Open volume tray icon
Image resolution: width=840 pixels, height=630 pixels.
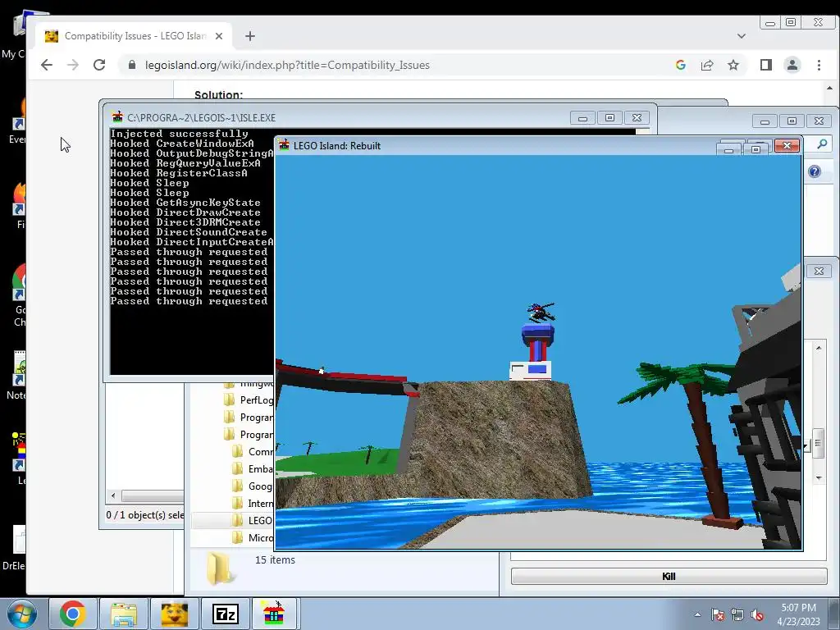(757, 614)
